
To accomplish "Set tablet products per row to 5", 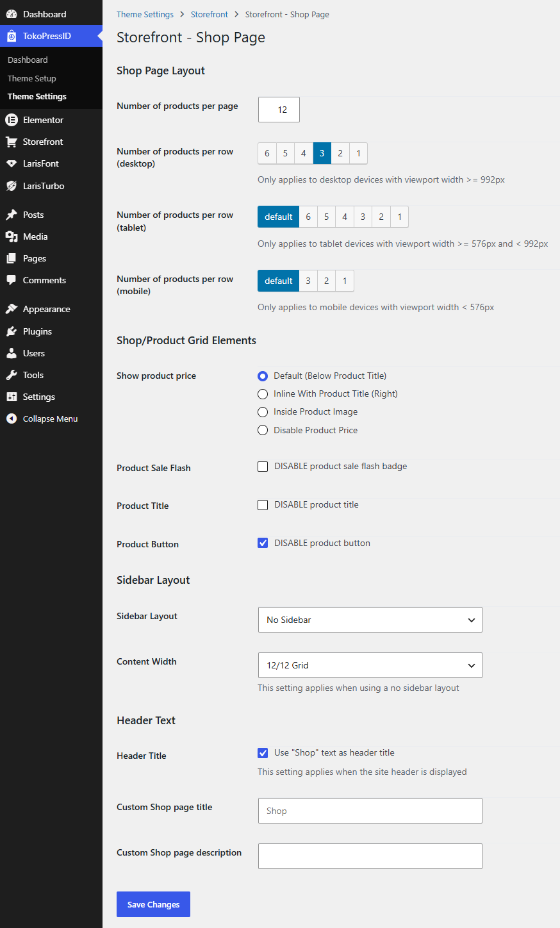I will pyautogui.click(x=326, y=217).
